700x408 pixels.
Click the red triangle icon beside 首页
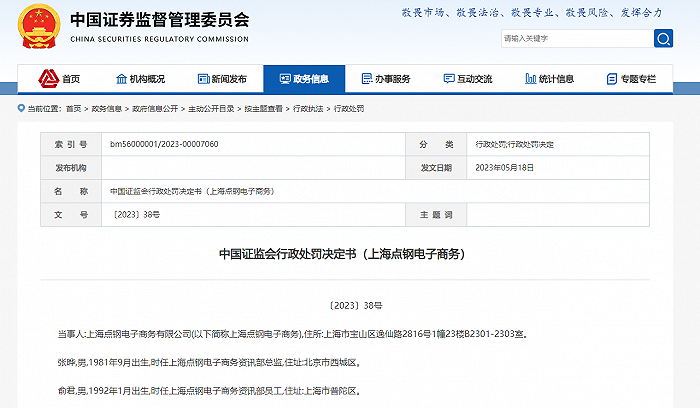coord(48,79)
